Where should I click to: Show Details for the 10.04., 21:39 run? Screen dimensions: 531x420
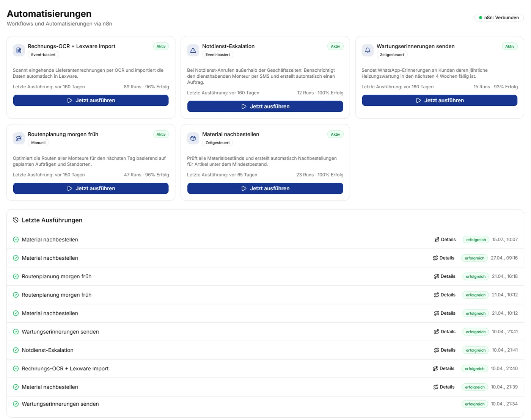click(444, 387)
